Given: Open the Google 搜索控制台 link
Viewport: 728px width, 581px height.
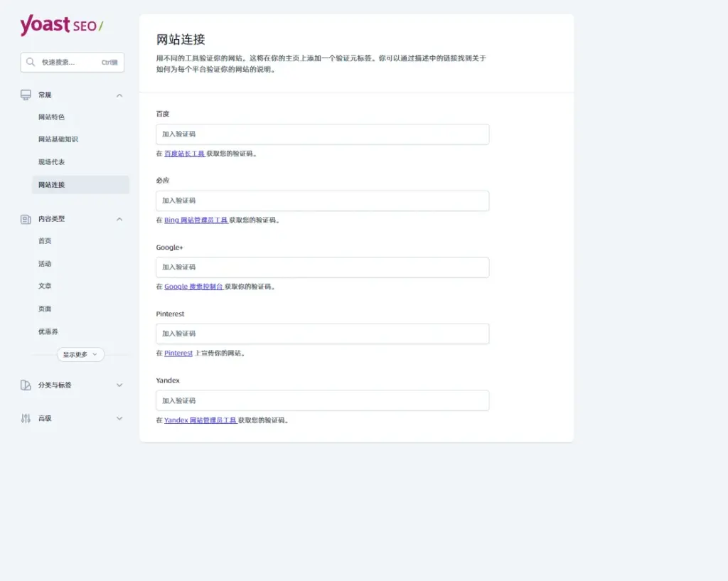Looking at the screenshot, I should 193,287.
